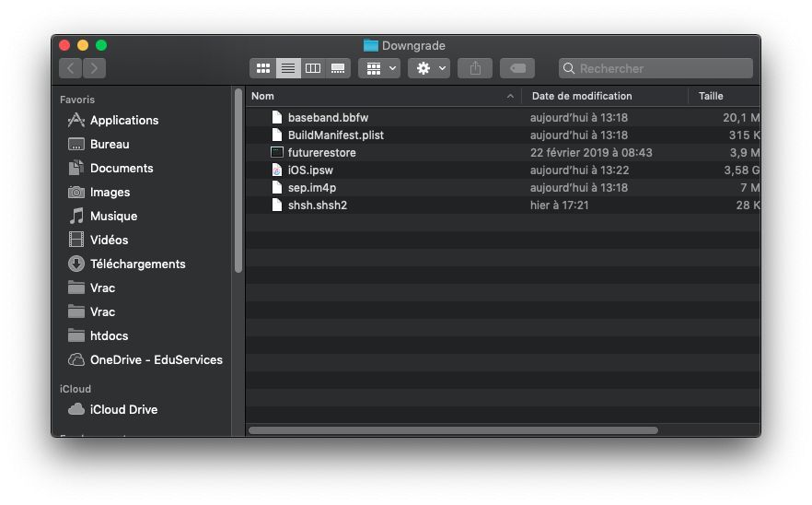Open Documents in the sidebar
The image size is (812, 505).
point(122,168)
